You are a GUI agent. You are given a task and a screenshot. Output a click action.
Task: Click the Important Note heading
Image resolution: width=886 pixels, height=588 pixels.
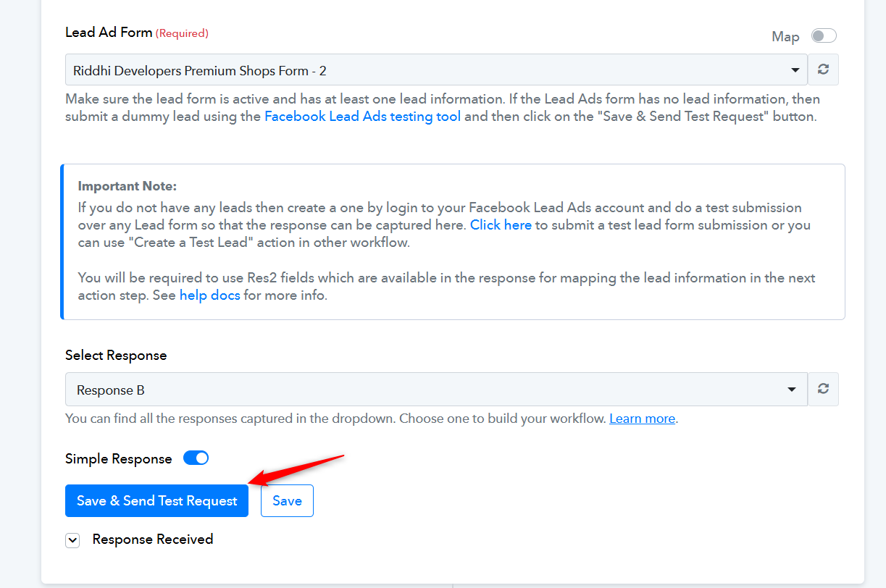pos(128,186)
